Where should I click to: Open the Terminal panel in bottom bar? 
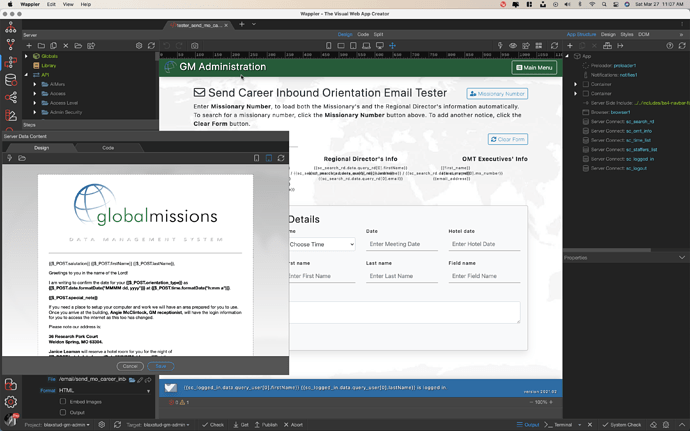(558, 425)
